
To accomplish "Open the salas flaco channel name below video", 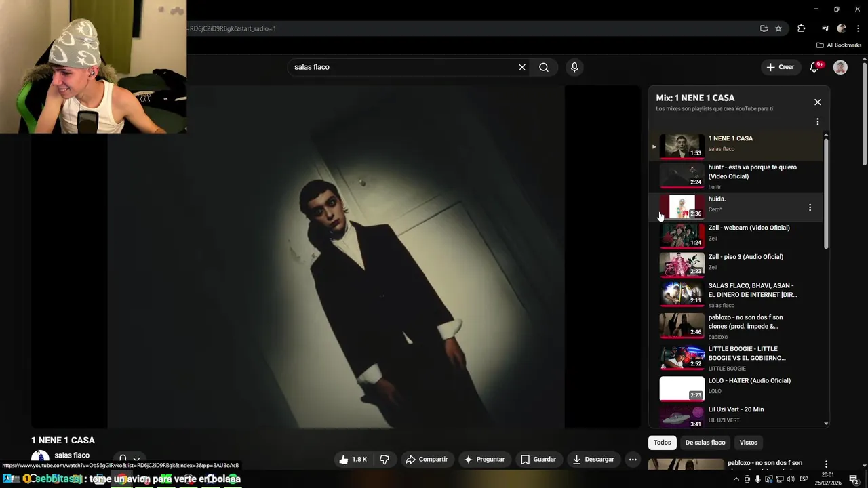I will [x=72, y=455].
